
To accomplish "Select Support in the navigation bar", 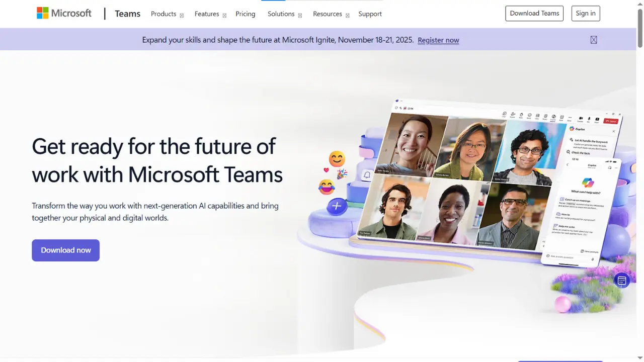I will [370, 14].
